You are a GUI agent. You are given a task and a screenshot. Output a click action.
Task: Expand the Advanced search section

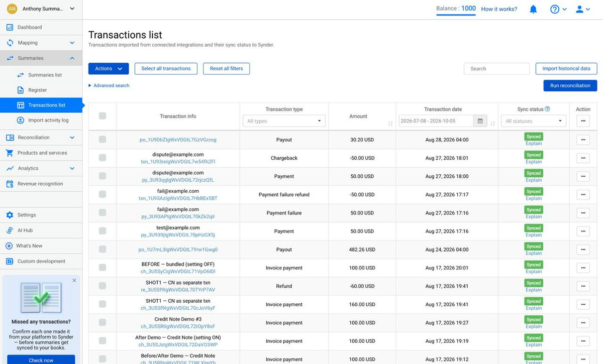[x=109, y=86]
